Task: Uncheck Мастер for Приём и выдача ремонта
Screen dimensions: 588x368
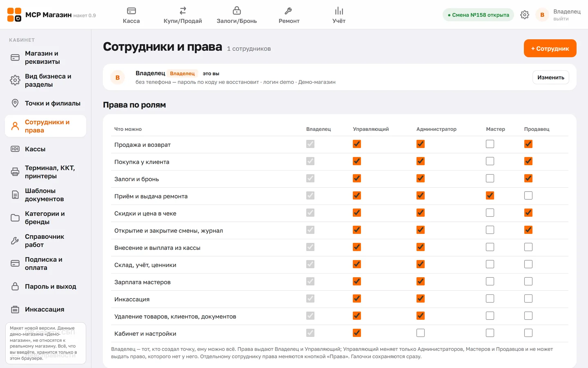Action: pyautogui.click(x=490, y=195)
